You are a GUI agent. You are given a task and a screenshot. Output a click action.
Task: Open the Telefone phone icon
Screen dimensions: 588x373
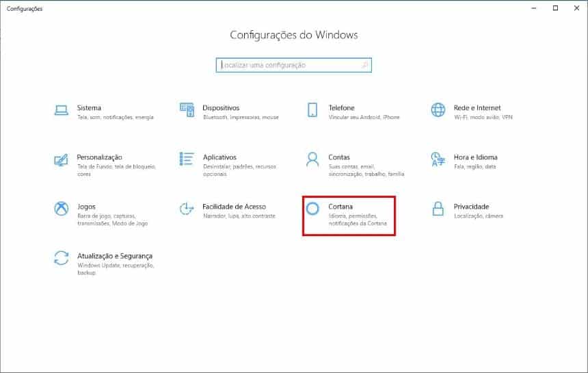coord(312,110)
